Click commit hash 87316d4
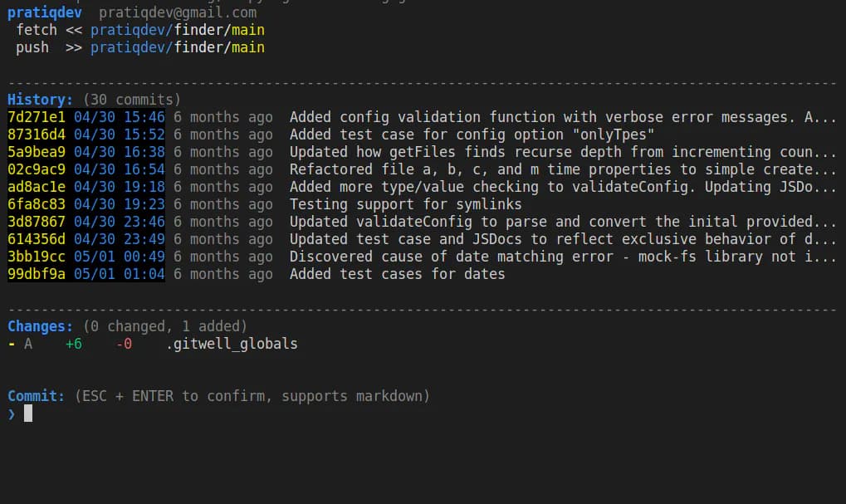Screen dimensions: 846x504 (x=36, y=135)
